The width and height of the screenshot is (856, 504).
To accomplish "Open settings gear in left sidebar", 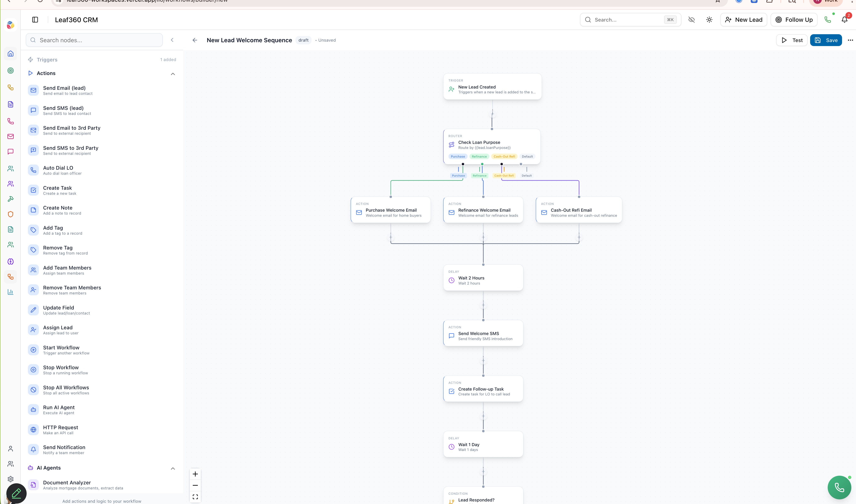I will pyautogui.click(x=11, y=479).
